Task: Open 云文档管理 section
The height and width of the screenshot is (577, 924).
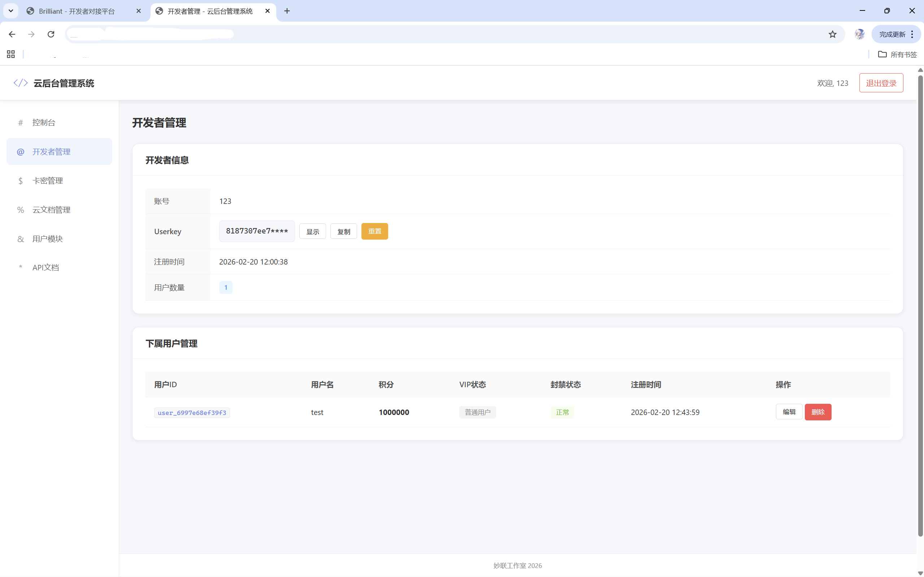Action: (51, 210)
